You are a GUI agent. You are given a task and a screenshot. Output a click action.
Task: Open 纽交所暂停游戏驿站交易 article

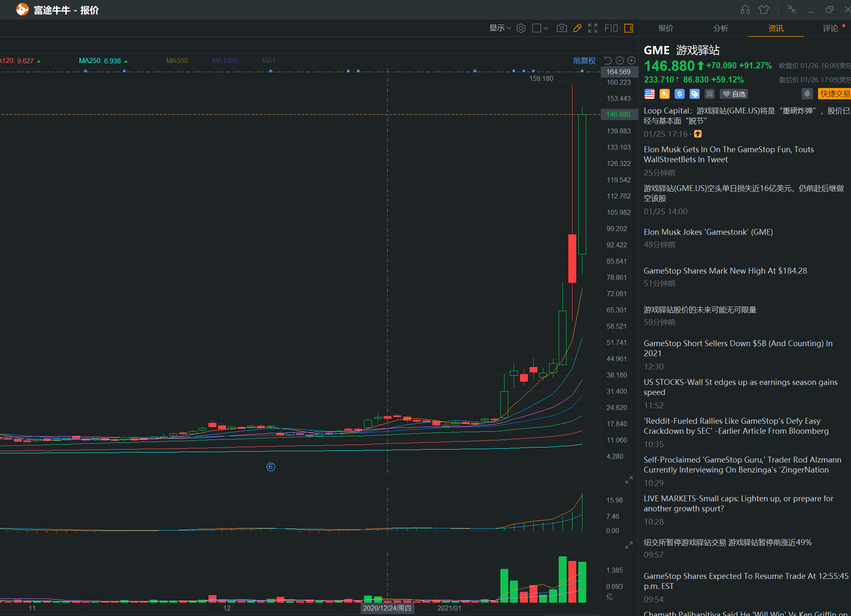pos(745,548)
